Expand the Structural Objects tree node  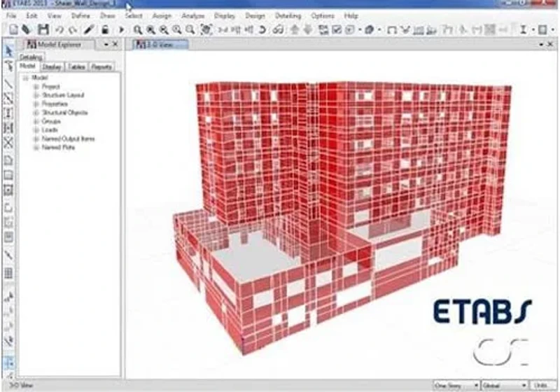pyautogui.click(x=36, y=113)
